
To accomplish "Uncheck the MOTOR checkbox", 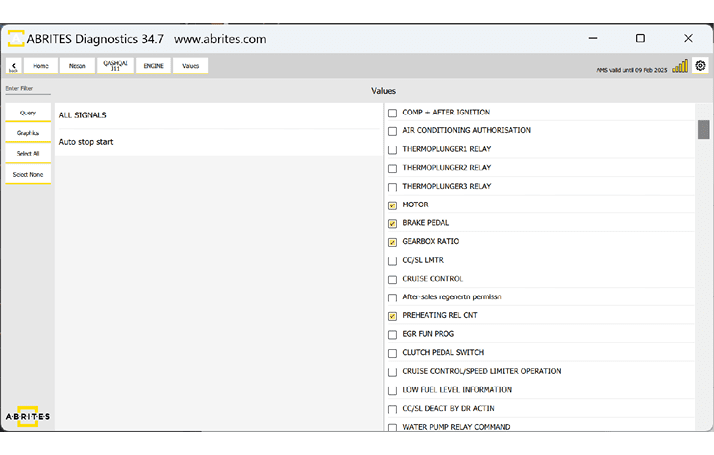I will (392, 205).
